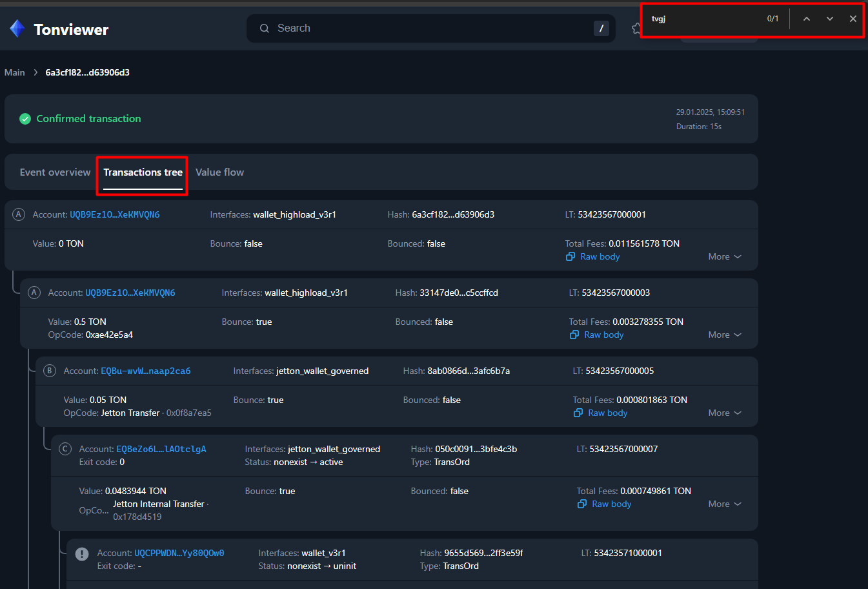
Task: Open the Value flow tab
Action: [x=219, y=172]
